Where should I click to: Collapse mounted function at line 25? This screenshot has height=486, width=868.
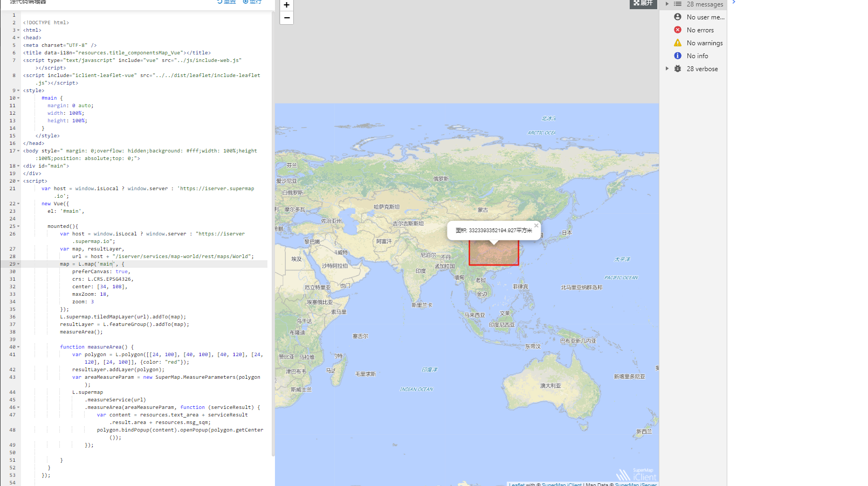[18, 226]
